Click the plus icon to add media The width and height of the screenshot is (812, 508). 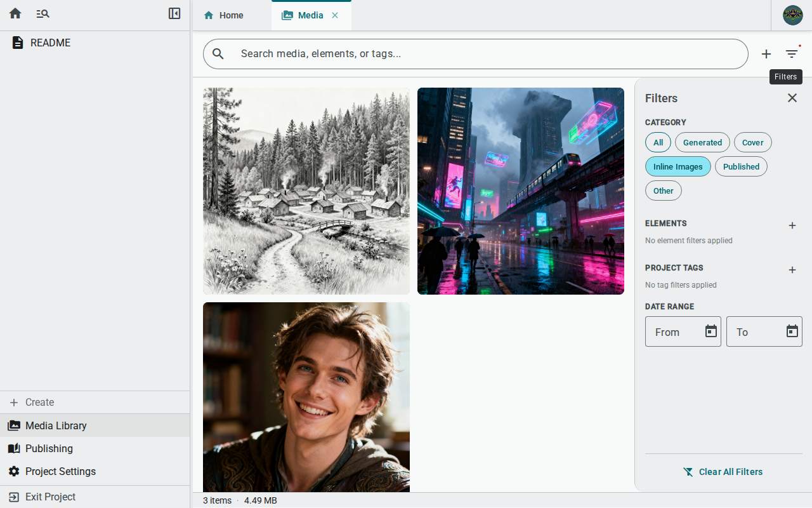[766, 54]
